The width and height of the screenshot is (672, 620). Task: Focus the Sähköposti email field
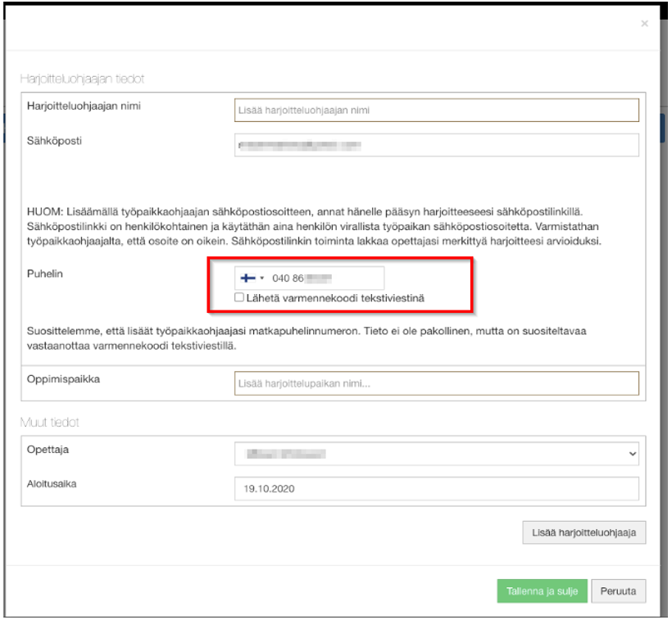436,144
